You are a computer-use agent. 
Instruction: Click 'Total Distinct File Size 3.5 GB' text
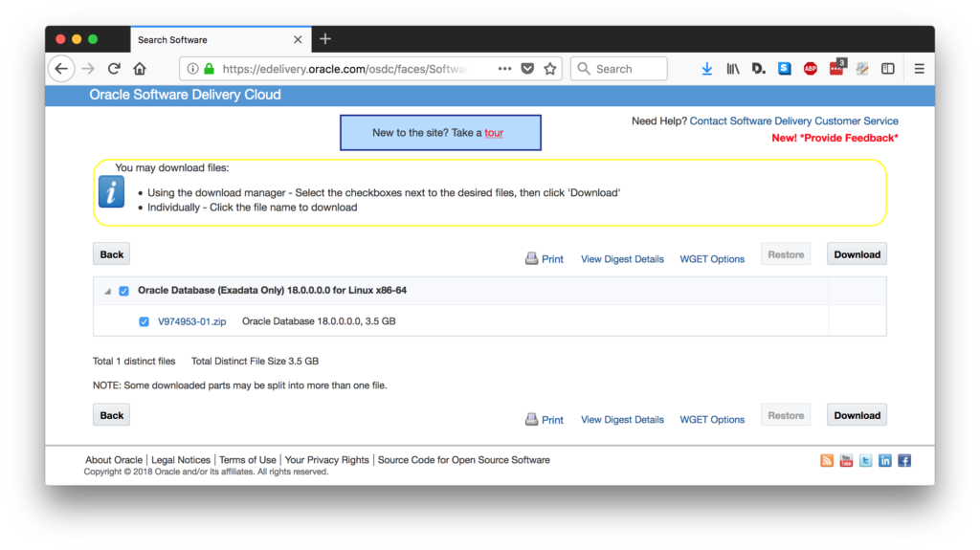pos(255,362)
